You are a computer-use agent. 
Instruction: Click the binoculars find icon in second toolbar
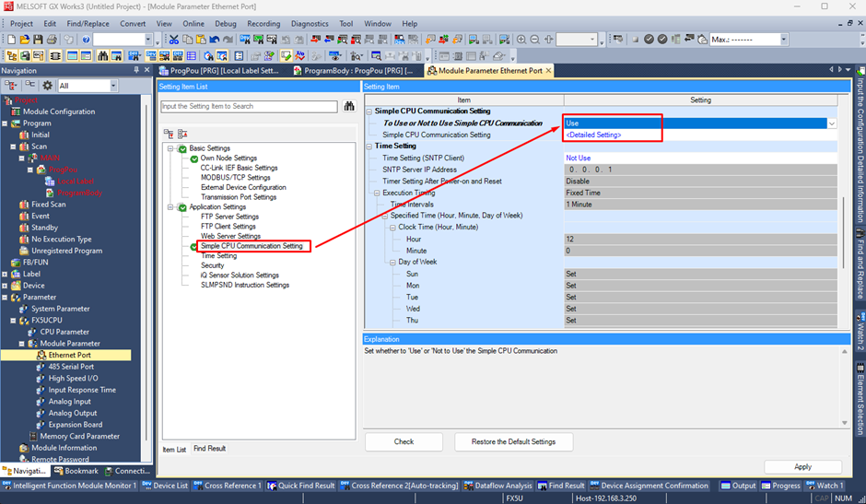click(103, 56)
